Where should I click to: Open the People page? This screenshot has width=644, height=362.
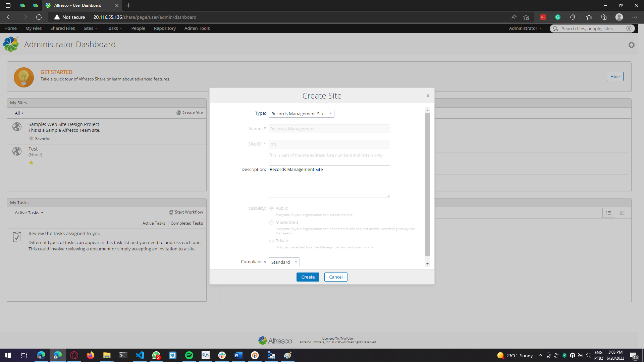click(138, 28)
